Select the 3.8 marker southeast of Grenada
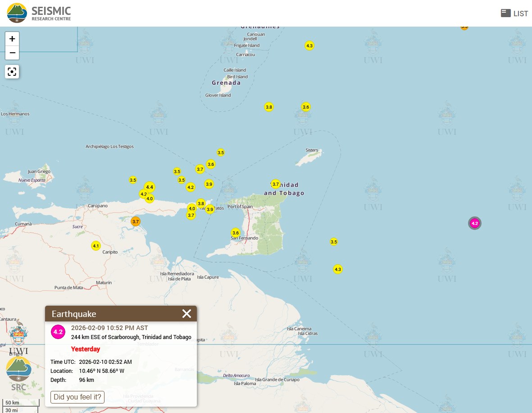Viewport: 532px width, 413px height. pos(268,107)
